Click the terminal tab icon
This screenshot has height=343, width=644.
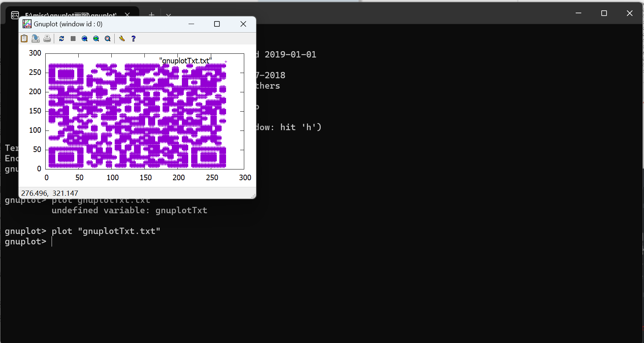tap(15, 15)
